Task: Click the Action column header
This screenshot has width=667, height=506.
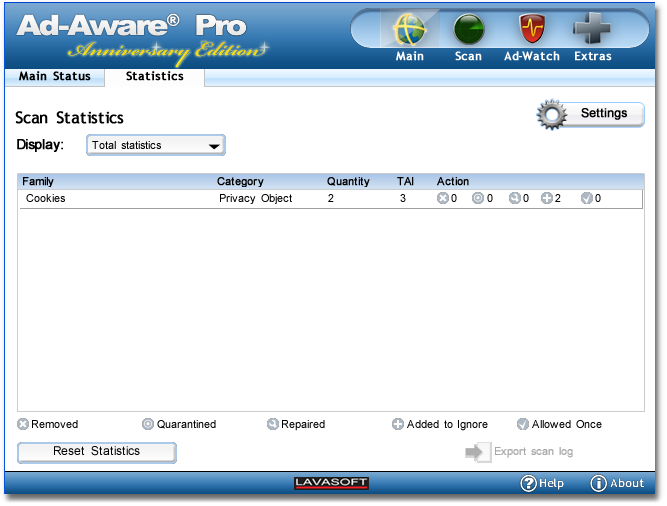Action: (453, 182)
